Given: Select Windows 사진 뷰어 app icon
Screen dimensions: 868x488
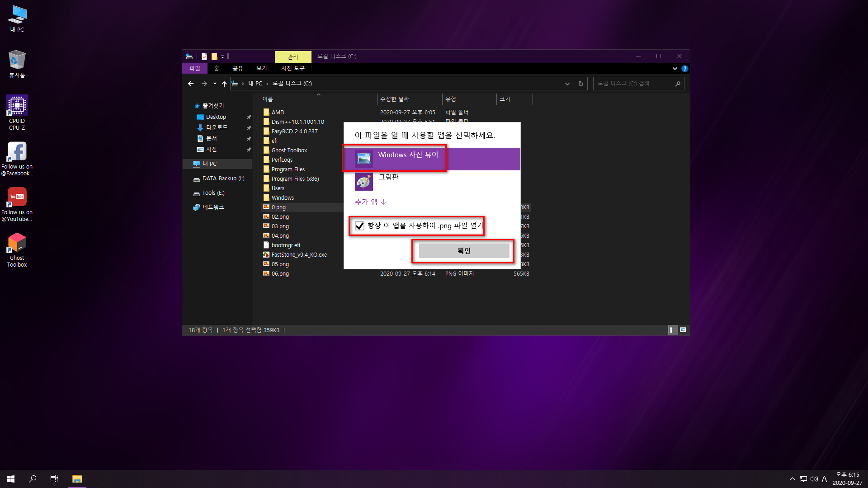Looking at the screenshot, I should pos(364,159).
